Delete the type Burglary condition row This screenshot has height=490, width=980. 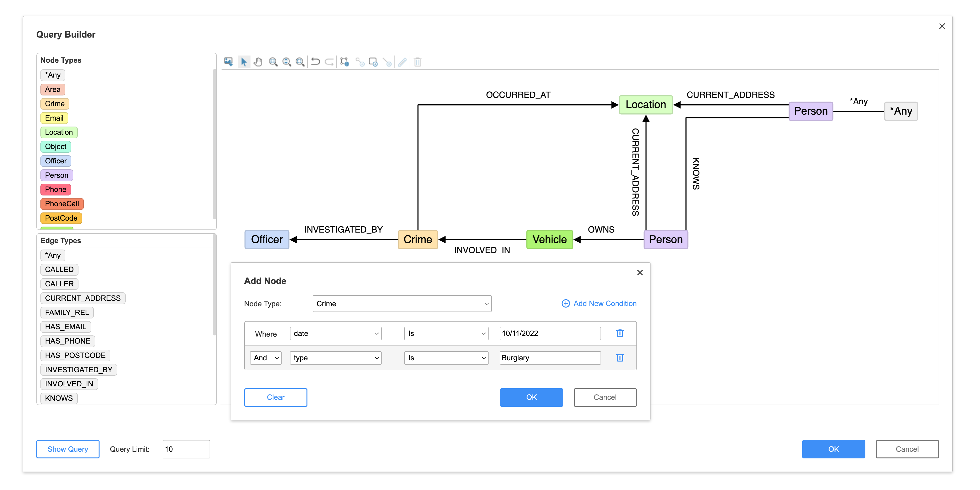pos(620,358)
